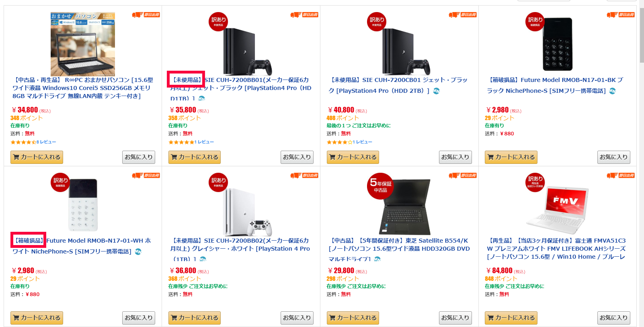Image resolution: width=644 pixels, height=327 pixels.
Task: Favorite the white NichePhone-S with お気に入り
Action: point(139,318)
